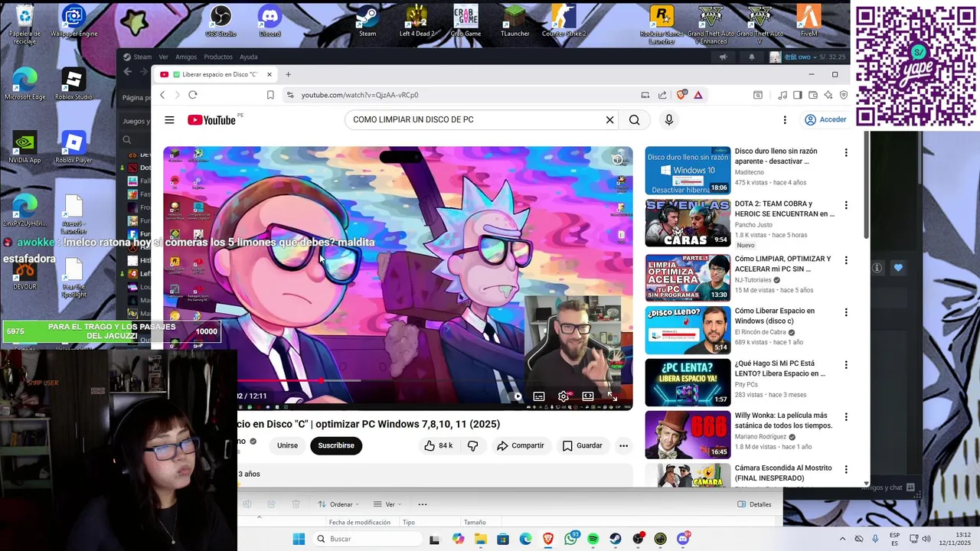Open the YouTube guide hamburger menu
980x551 pixels.
pos(169,120)
